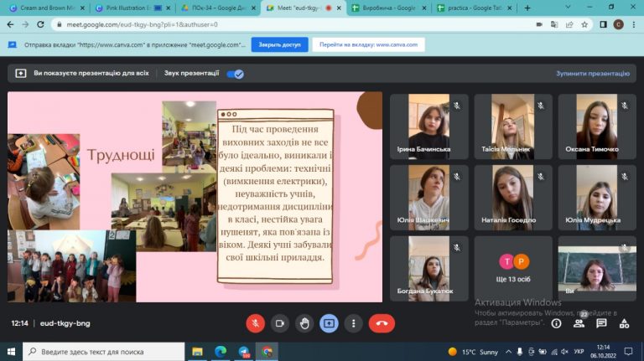Open meeting details info icon

pos(556,323)
